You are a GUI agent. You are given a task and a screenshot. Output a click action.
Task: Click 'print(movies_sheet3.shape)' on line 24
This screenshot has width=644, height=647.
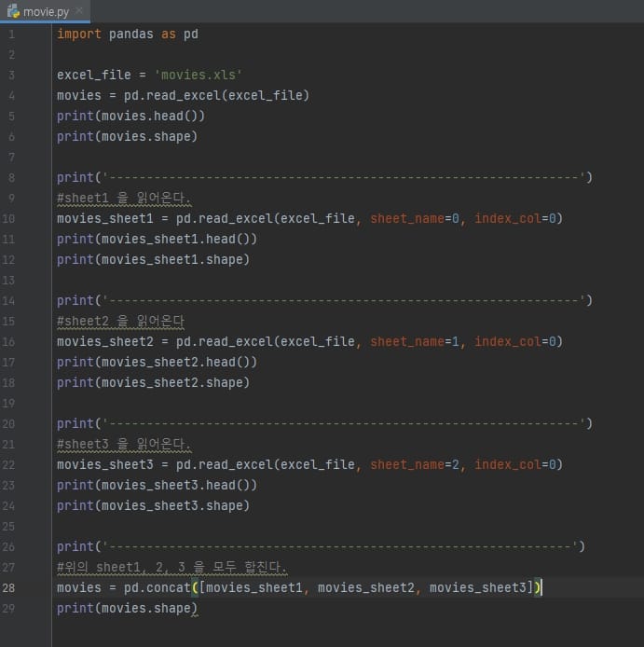(x=153, y=506)
